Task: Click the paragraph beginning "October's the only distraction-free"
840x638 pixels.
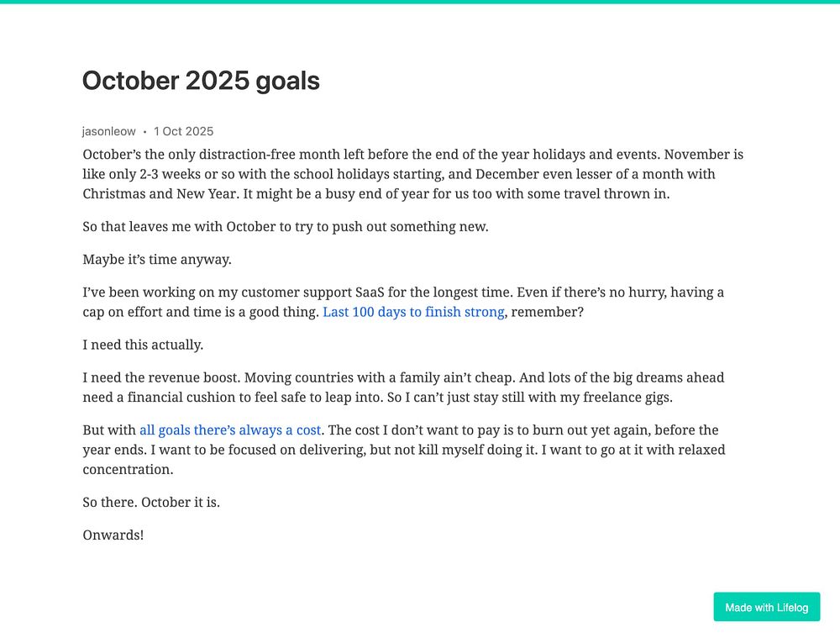Action: (x=413, y=174)
